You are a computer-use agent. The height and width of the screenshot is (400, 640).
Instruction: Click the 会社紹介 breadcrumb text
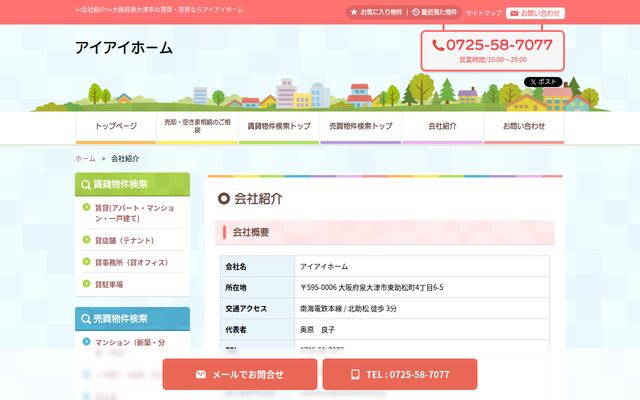pos(125,158)
